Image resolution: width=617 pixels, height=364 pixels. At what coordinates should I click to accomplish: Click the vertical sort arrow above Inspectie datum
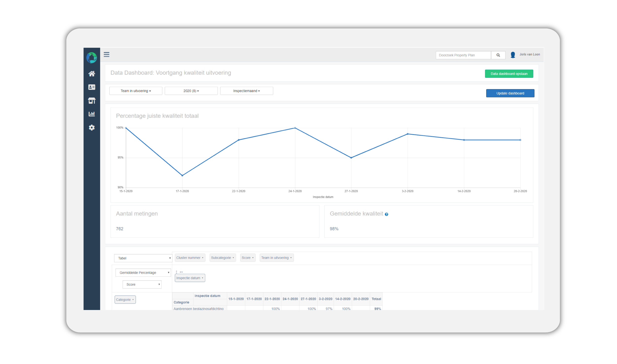[176, 272]
